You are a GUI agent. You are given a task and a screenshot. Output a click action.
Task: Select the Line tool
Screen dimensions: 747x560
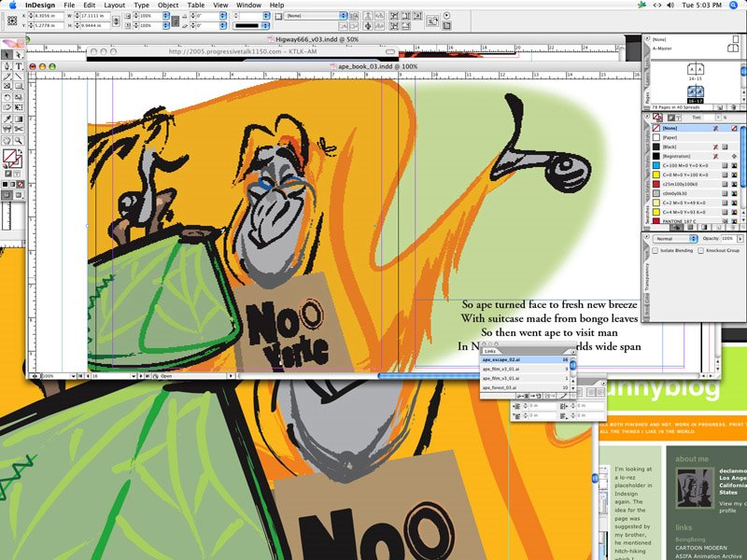(x=19, y=77)
